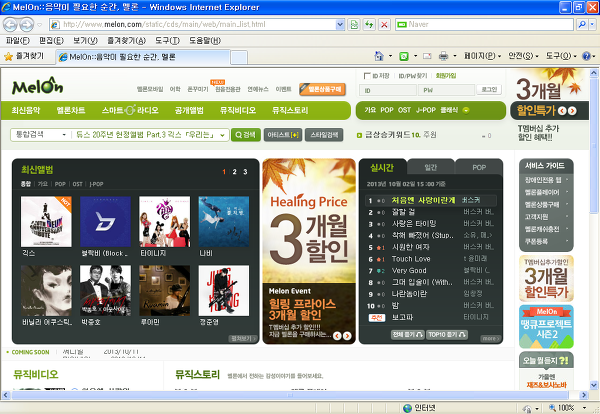This screenshot has width=600, height=414.
Task: Go to page 2 of 최신앨범
Action: 235,172
